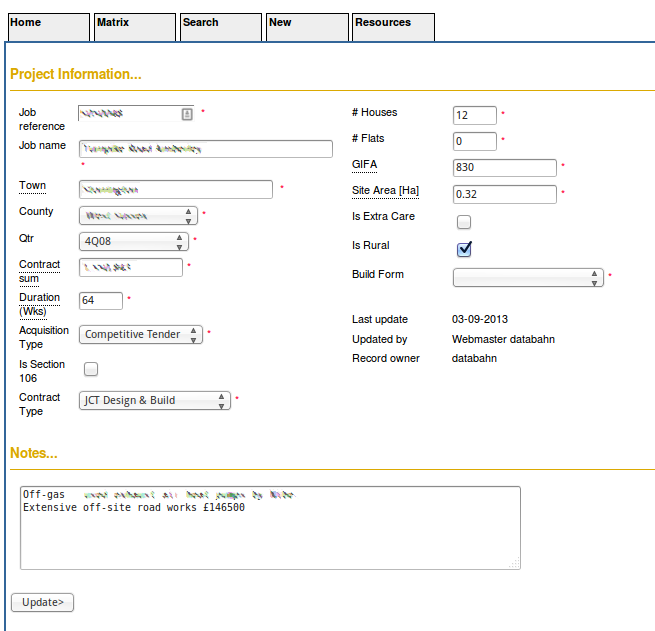Uncheck the Is Rural checkbox
Viewport: 655px width, 631px height.
pos(464,249)
